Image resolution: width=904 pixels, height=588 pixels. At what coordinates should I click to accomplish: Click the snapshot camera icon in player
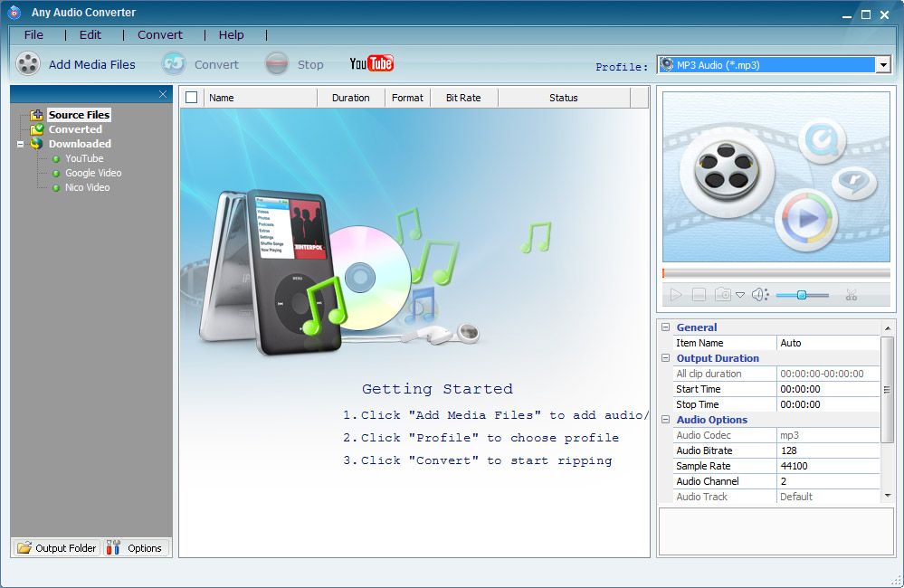click(x=722, y=295)
